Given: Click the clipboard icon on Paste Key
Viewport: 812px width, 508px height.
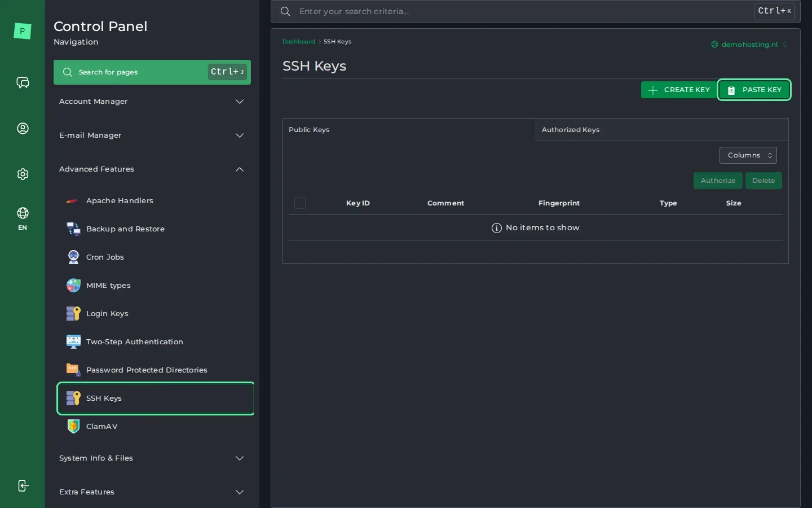Looking at the screenshot, I should point(731,90).
